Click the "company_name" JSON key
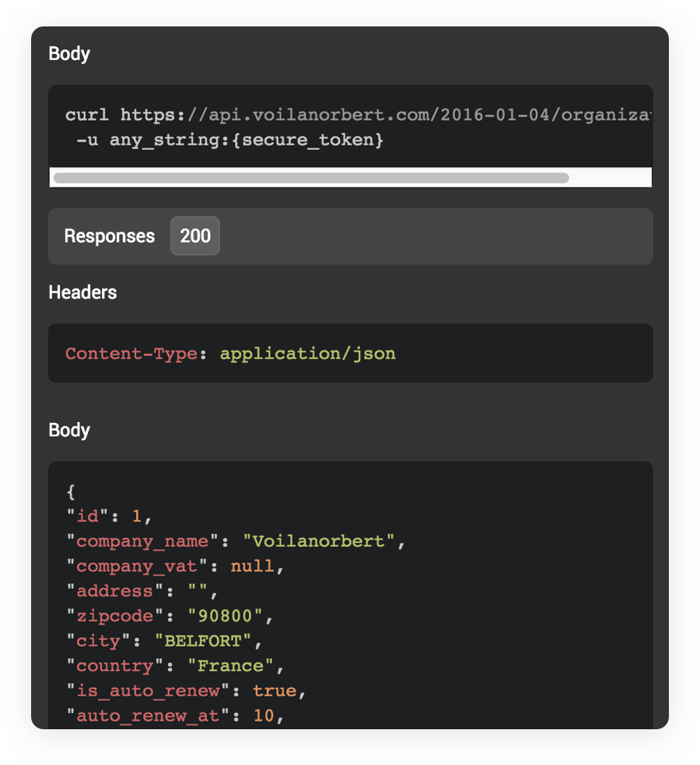 (142, 541)
